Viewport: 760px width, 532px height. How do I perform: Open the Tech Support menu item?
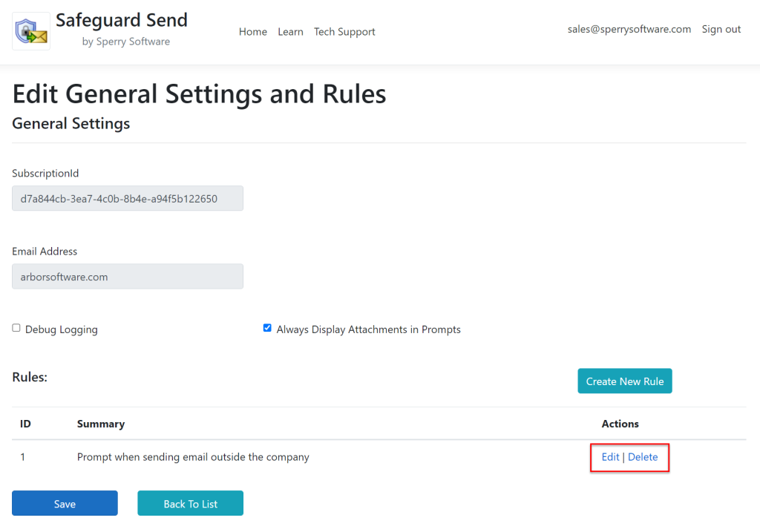(x=344, y=32)
